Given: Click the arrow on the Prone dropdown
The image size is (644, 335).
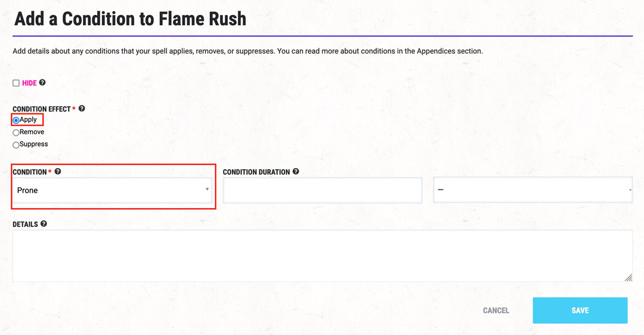Looking at the screenshot, I should pyautogui.click(x=207, y=190).
